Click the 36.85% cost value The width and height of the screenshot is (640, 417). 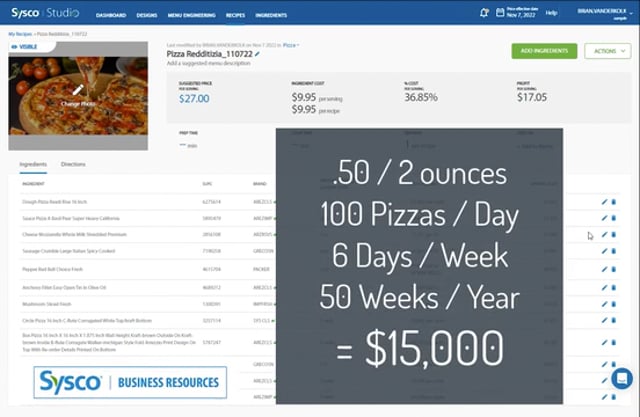pos(421,97)
